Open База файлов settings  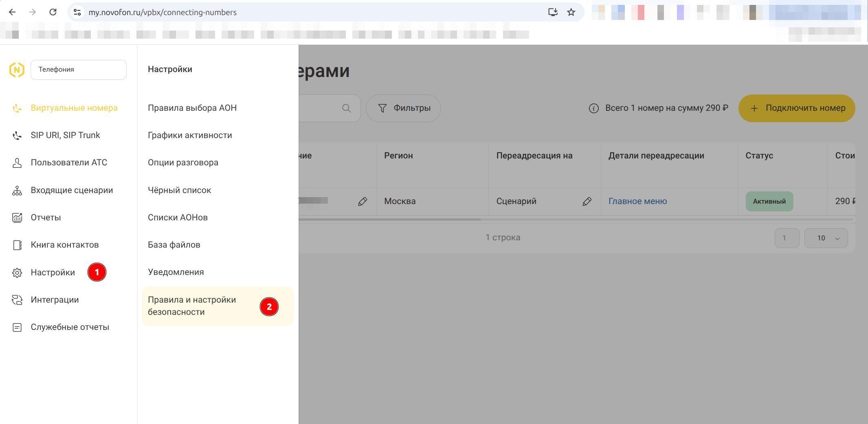coord(174,245)
